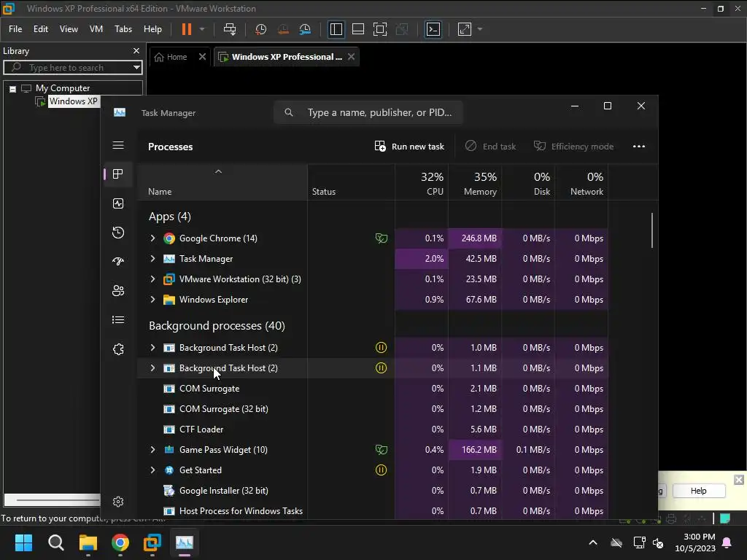Expand the Google Chrome (14) process group
This screenshot has height=560, width=747.
pyautogui.click(x=152, y=238)
